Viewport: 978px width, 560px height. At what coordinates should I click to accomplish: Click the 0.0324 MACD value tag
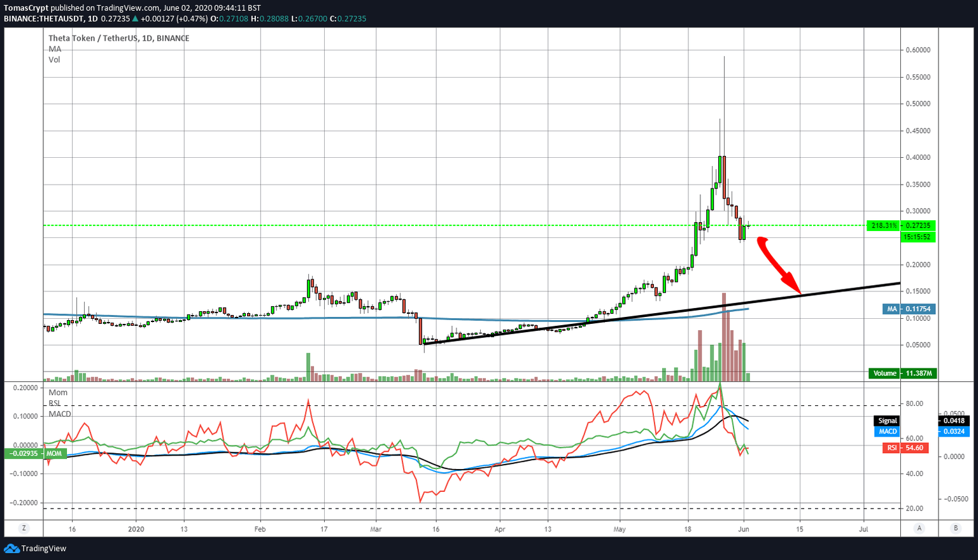tap(953, 431)
